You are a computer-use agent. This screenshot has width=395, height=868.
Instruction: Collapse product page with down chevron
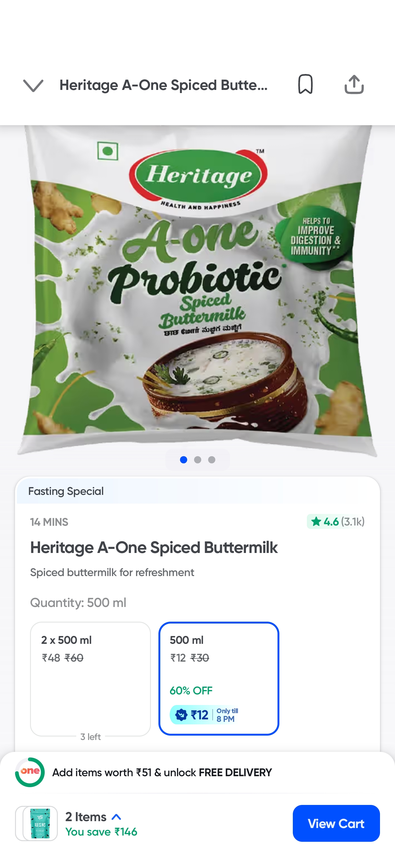point(33,85)
